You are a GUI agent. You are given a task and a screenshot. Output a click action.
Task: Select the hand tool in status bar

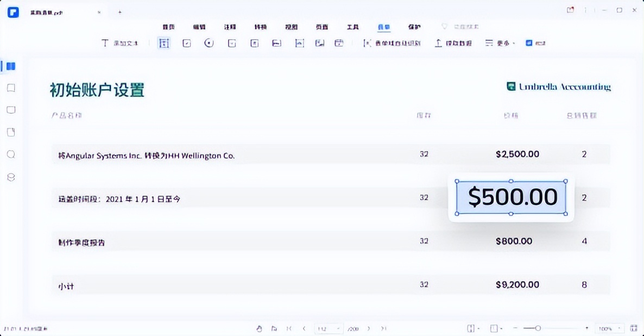(260, 328)
